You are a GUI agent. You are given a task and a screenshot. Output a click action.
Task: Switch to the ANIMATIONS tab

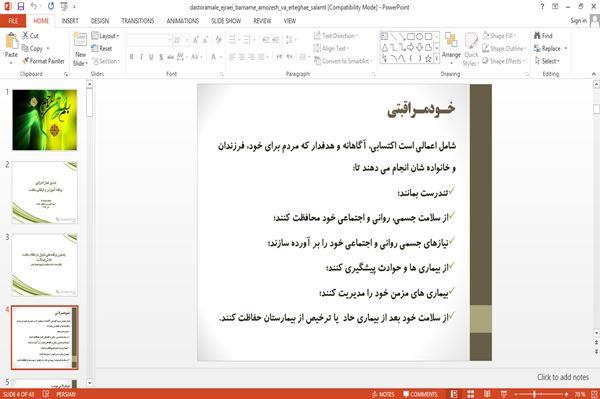tap(183, 21)
